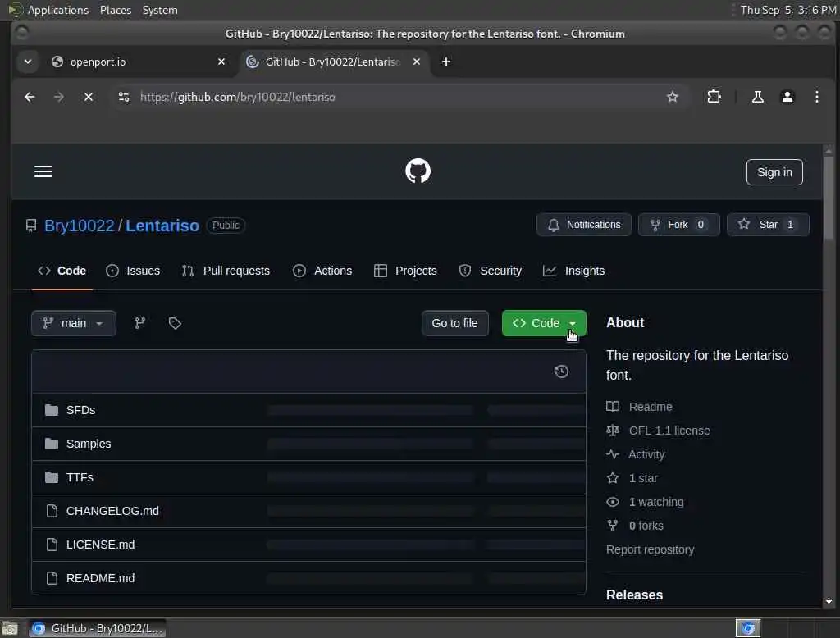Fork the repository
The image size is (840, 638).
[678, 225]
